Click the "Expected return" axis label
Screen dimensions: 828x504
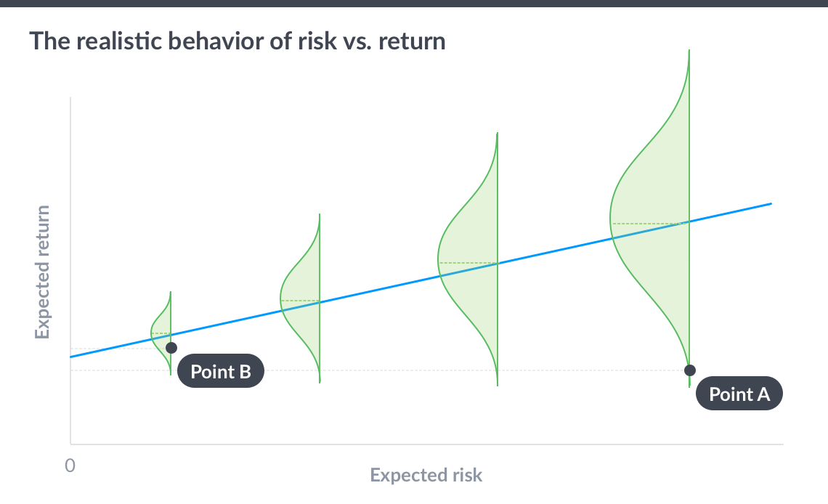click(43, 272)
